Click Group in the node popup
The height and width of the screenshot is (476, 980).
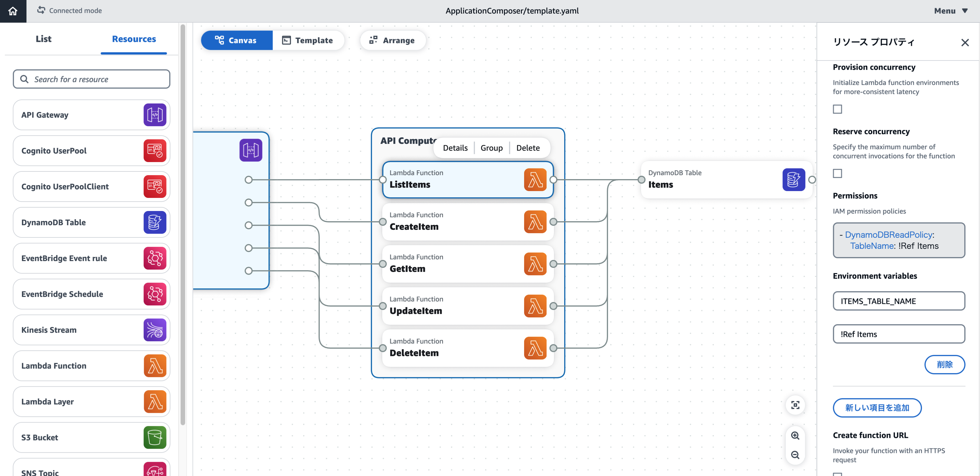click(491, 148)
